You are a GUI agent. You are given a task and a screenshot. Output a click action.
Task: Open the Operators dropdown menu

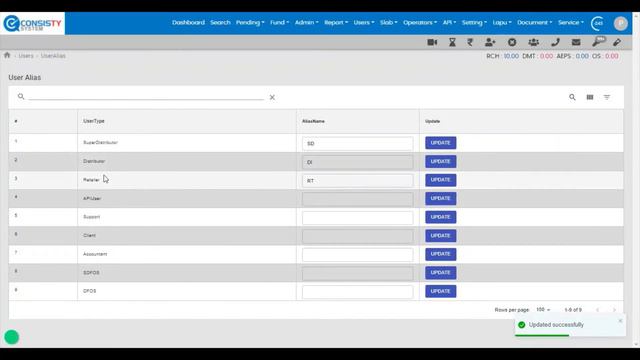click(420, 22)
